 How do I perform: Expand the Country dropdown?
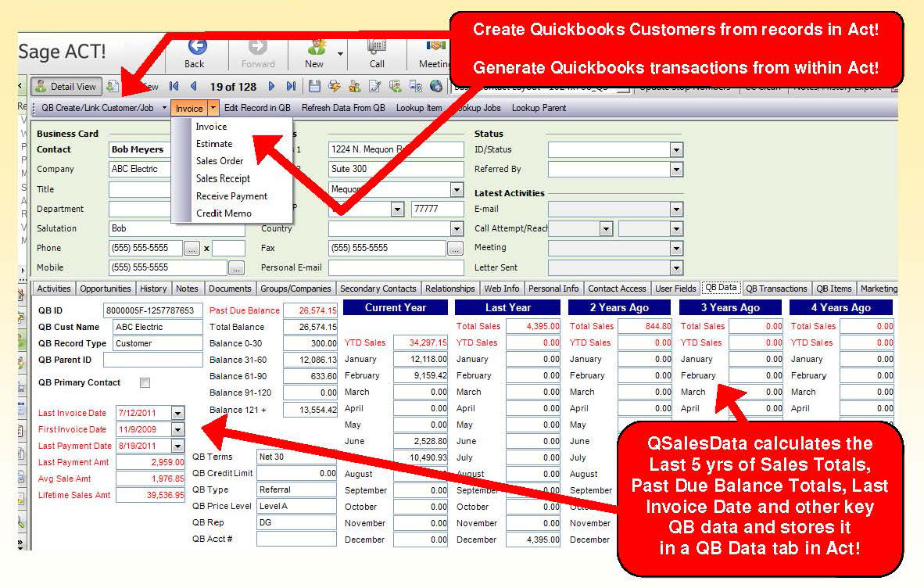457,228
